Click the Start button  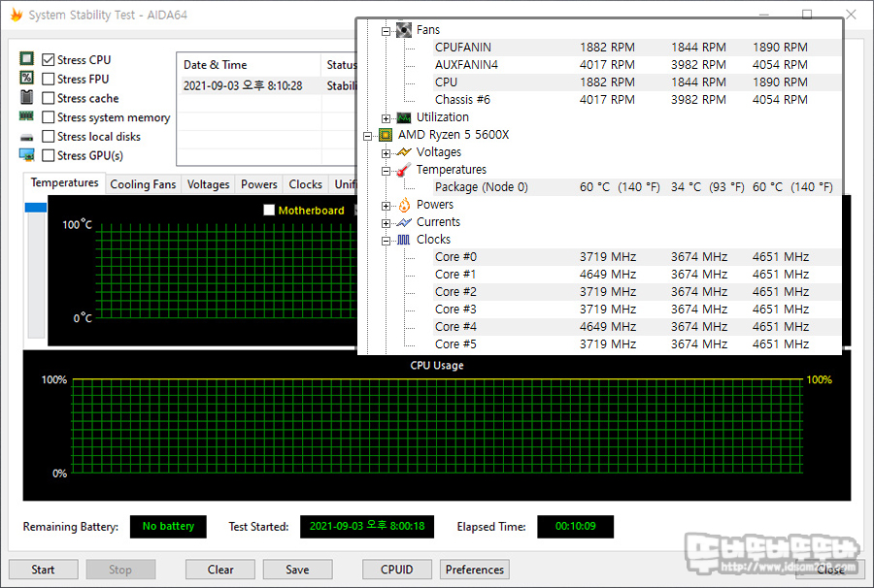43,570
